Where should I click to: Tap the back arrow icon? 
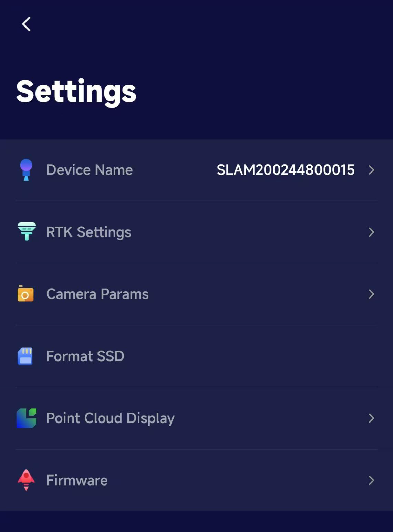click(x=26, y=24)
